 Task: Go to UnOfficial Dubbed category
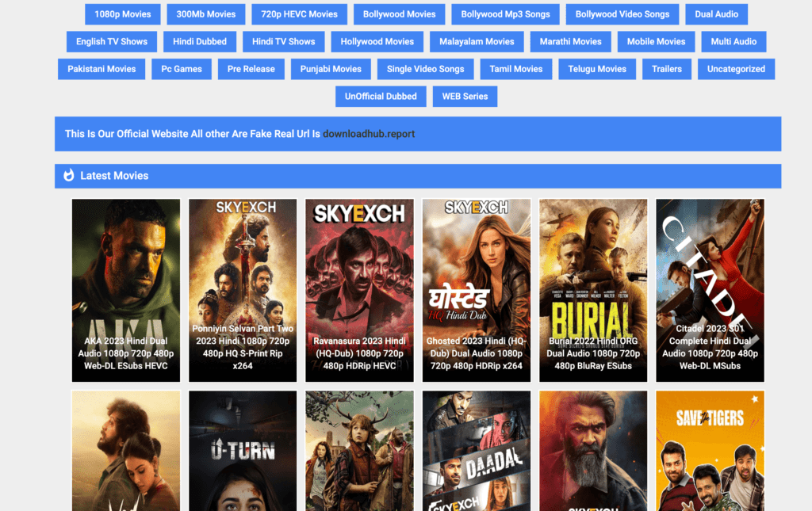tap(381, 97)
